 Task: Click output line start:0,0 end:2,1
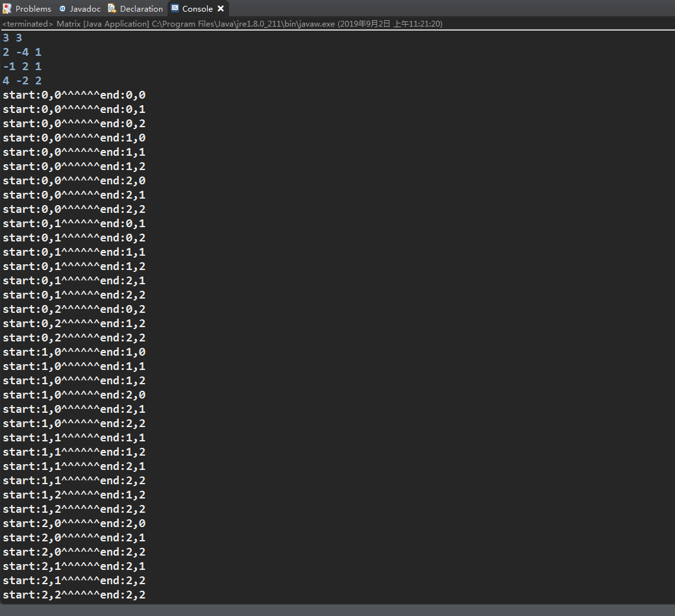(74, 195)
